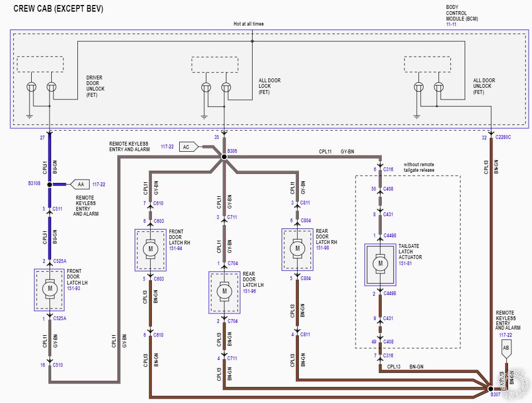The image size is (532, 403).
Task: Click the BODY CONTROL MODULE (BCM) label
Action: [462, 13]
